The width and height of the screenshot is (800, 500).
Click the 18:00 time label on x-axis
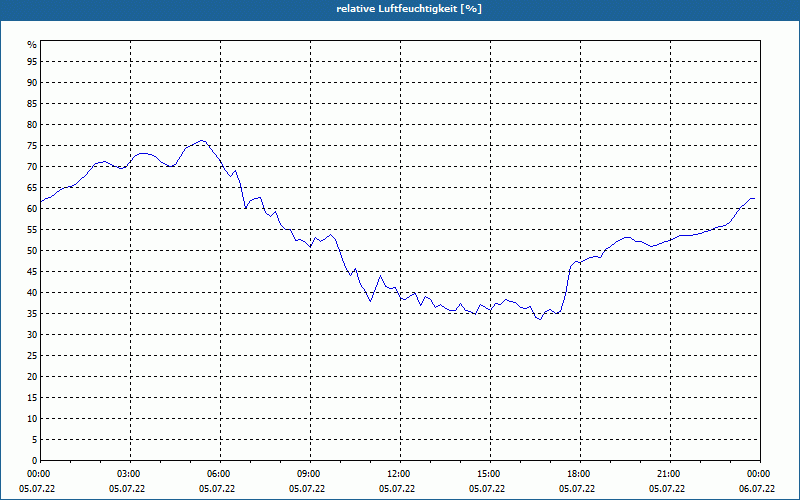[x=579, y=474]
